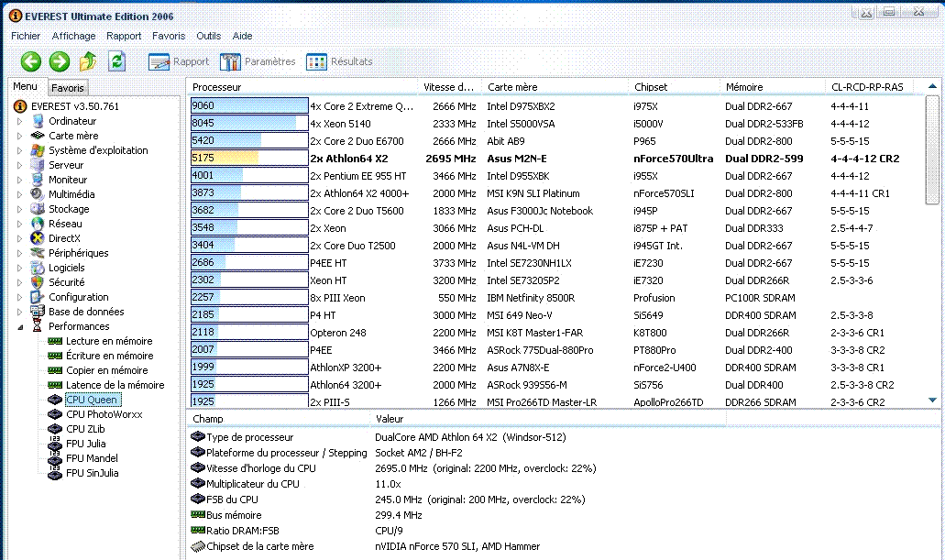Expand the Ordinateur tree node
The height and width of the screenshot is (560, 945).
(x=20, y=121)
